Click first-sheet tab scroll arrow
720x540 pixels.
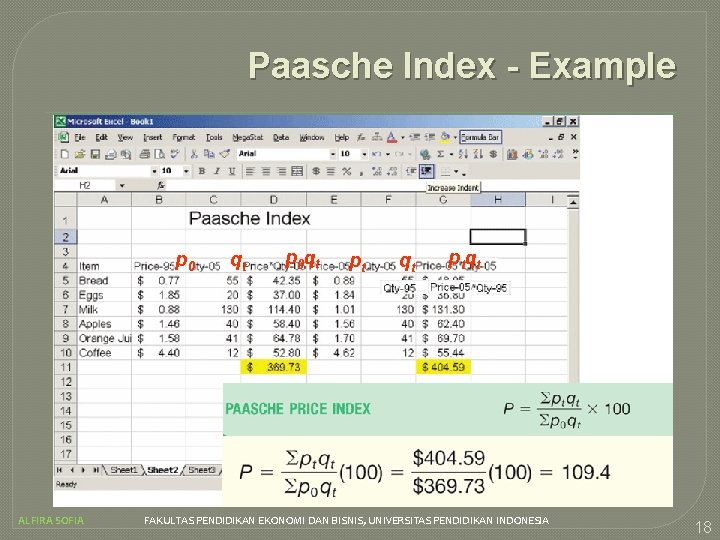click(60, 470)
